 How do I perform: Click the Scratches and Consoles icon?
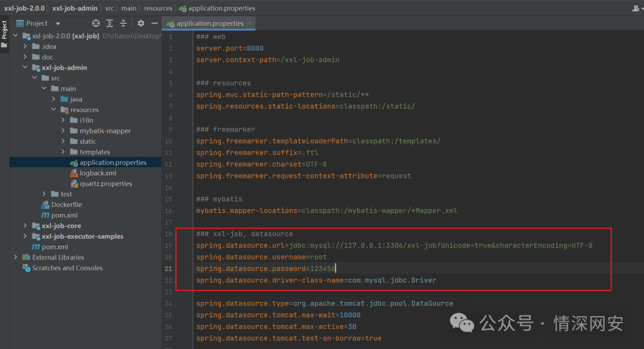[26, 268]
